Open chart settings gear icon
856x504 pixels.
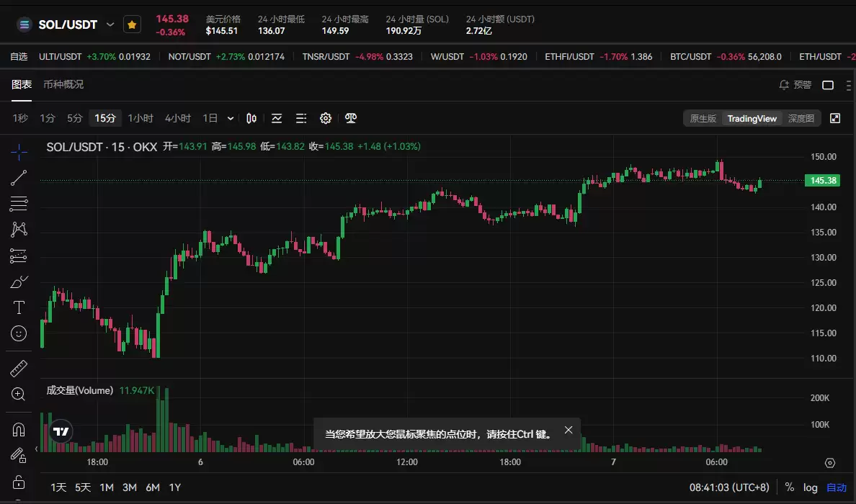point(326,118)
